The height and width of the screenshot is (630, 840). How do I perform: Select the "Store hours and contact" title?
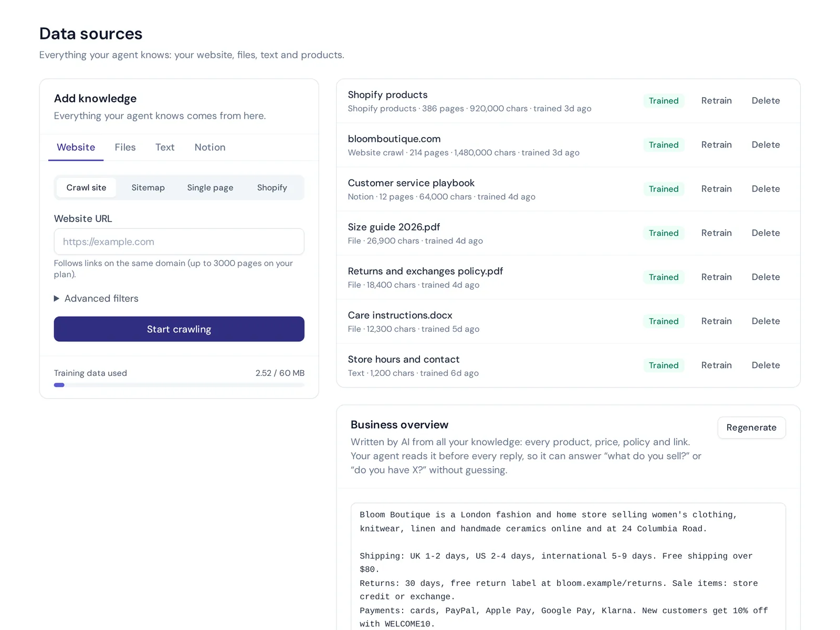[x=404, y=360]
